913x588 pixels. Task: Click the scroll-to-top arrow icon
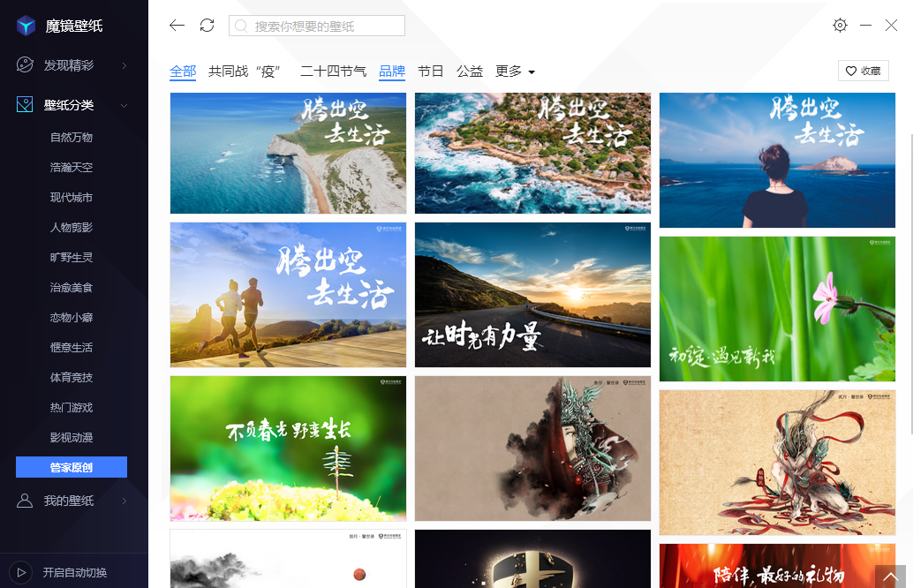(890, 575)
